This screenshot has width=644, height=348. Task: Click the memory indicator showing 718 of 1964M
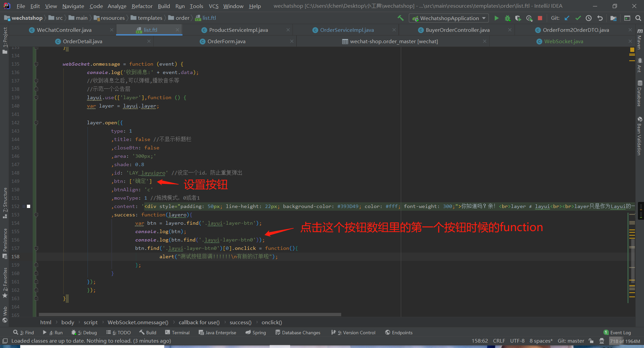click(625, 341)
